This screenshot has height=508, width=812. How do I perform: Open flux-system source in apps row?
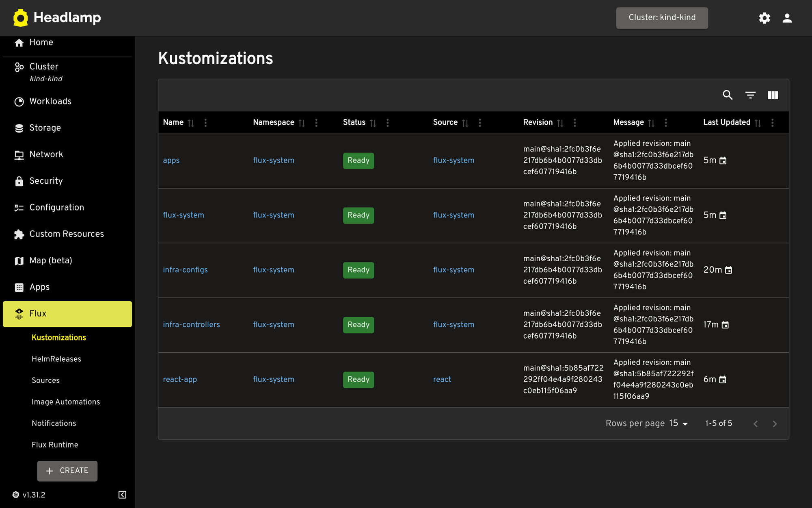click(454, 161)
